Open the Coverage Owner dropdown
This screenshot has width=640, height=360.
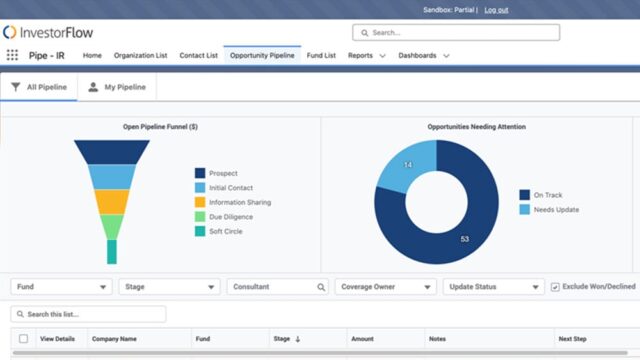tap(386, 287)
